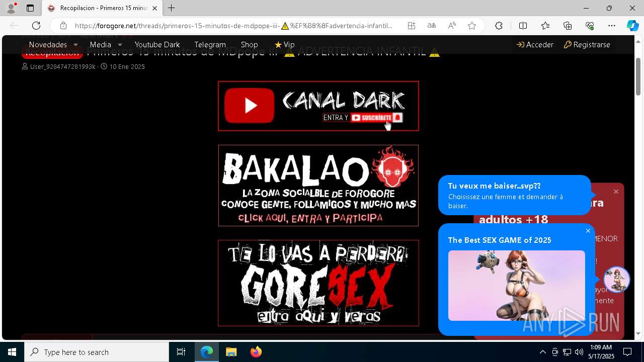This screenshot has width=644, height=362.
Task: Open File Explorer from the taskbar
Action: [x=231, y=352]
